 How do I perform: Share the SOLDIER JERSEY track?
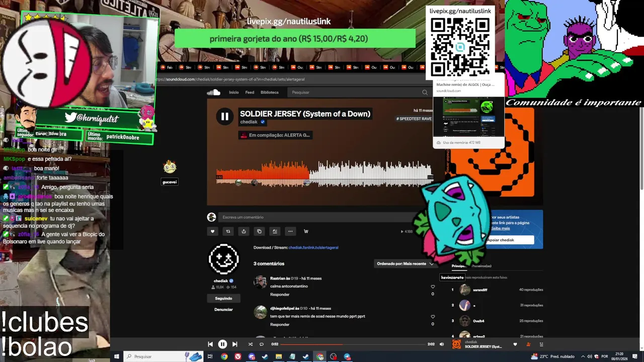click(244, 231)
